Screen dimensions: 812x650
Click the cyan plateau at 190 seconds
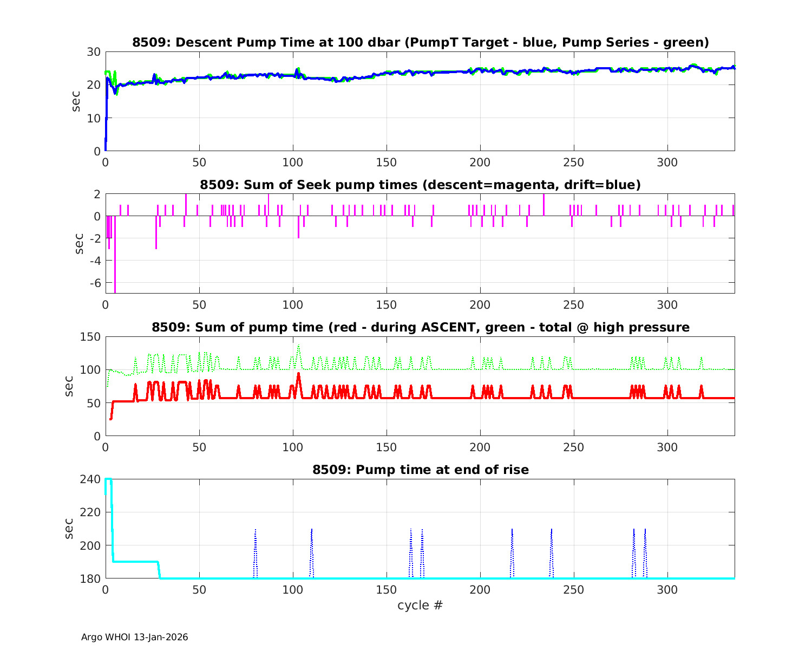click(x=135, y=562)
